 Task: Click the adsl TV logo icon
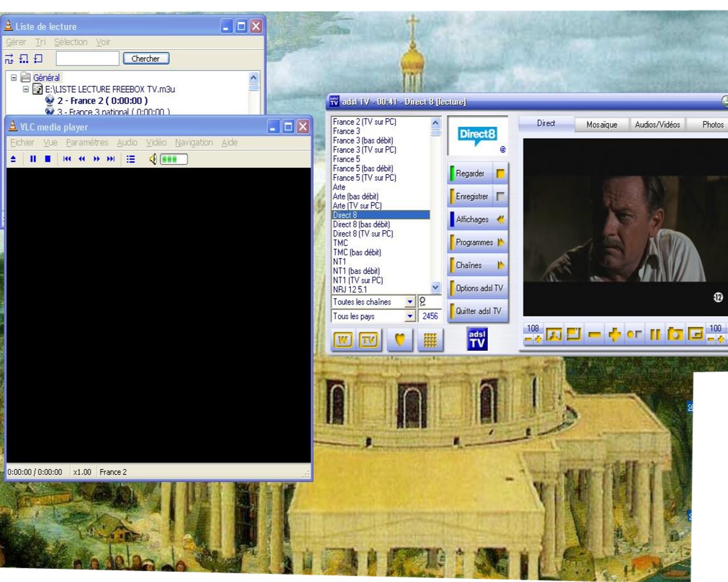(x=477, y=339)
